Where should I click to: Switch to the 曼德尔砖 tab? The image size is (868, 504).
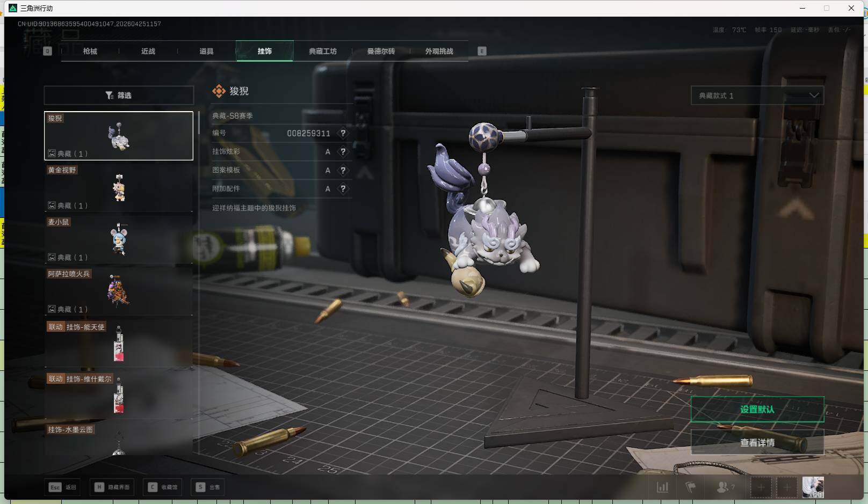381,51
